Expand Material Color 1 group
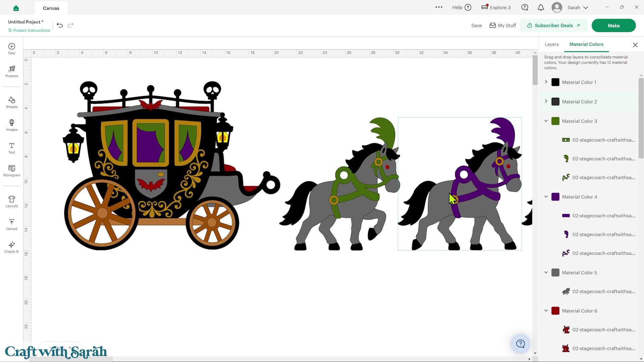644x362 pixels. pyautogui.click(x=546, y=82)
